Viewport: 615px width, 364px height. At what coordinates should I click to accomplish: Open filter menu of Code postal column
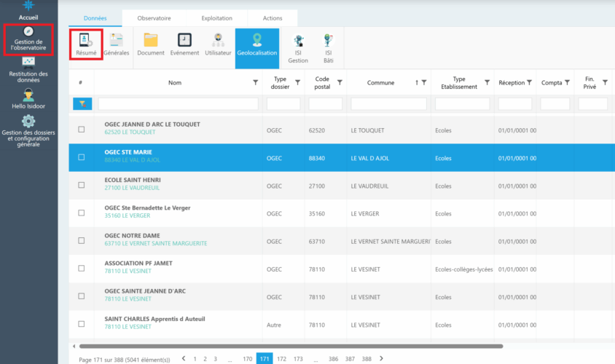[340, 83]
